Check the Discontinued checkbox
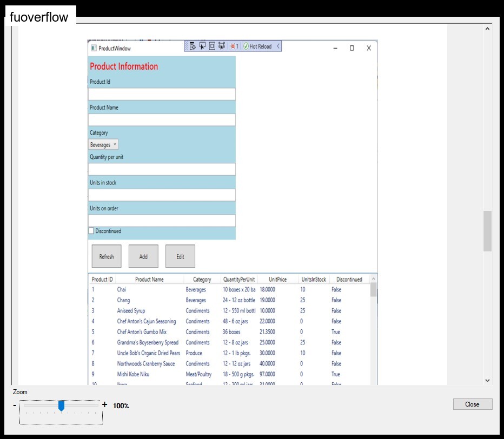This screenshot has height=439, width=504. pos(91,231)
